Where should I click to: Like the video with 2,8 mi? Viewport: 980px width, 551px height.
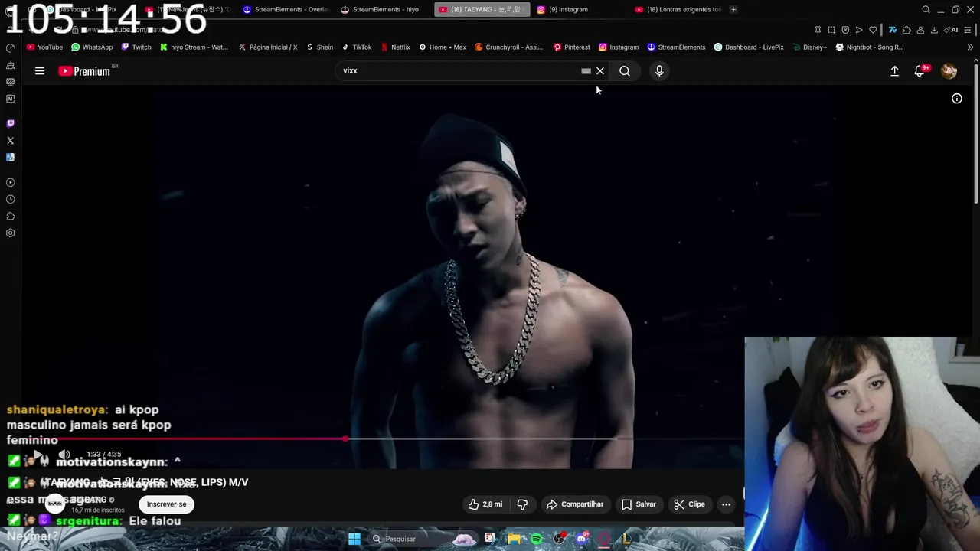(x=485, y=504)
